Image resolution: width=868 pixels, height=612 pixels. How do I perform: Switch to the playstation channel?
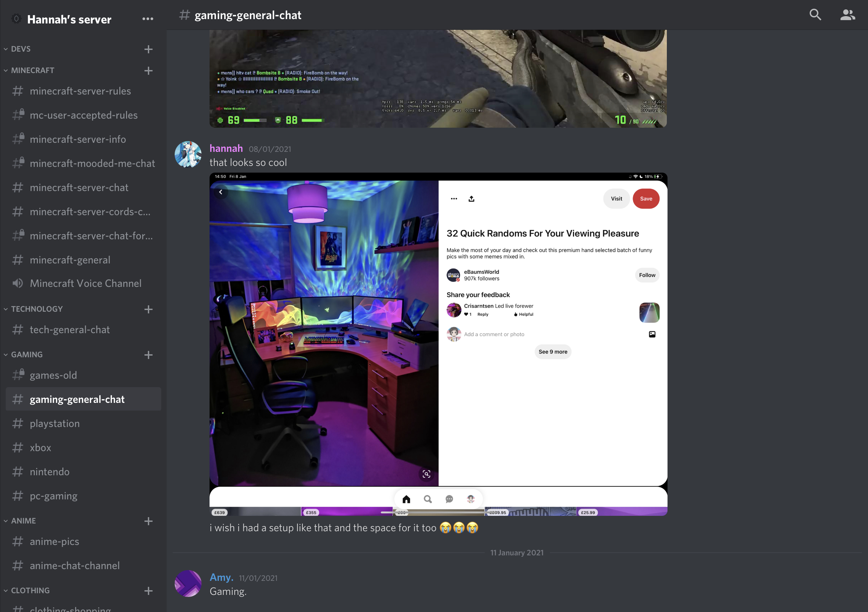coord(55,423)
